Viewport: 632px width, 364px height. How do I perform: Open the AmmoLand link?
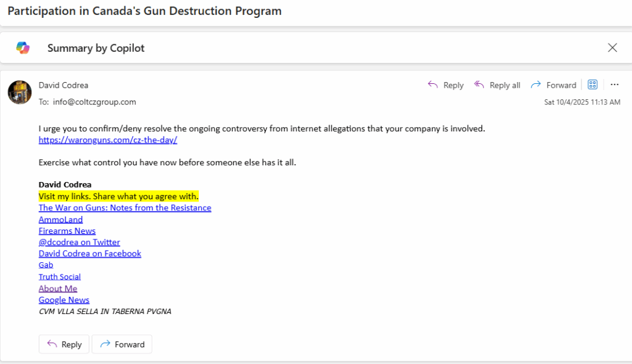60,220
